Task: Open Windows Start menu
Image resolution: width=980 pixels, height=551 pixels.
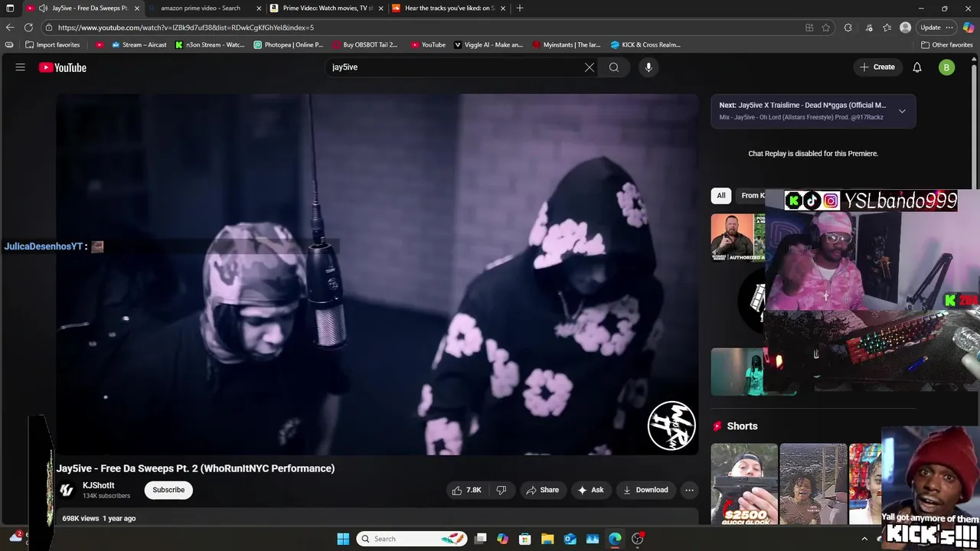Action: (x=343, y=539)
